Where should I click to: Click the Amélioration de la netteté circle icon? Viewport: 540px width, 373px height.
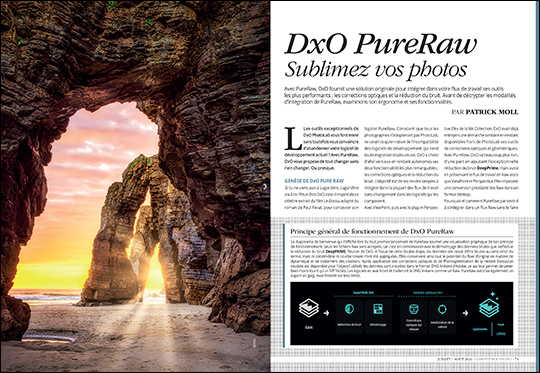pos(442,309)
